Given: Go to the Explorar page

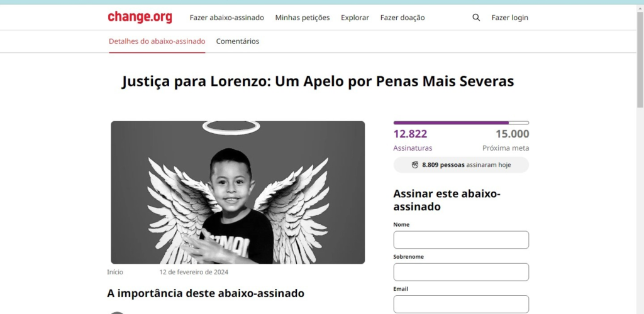Looking at the screenshot, I should pos(355,18).
